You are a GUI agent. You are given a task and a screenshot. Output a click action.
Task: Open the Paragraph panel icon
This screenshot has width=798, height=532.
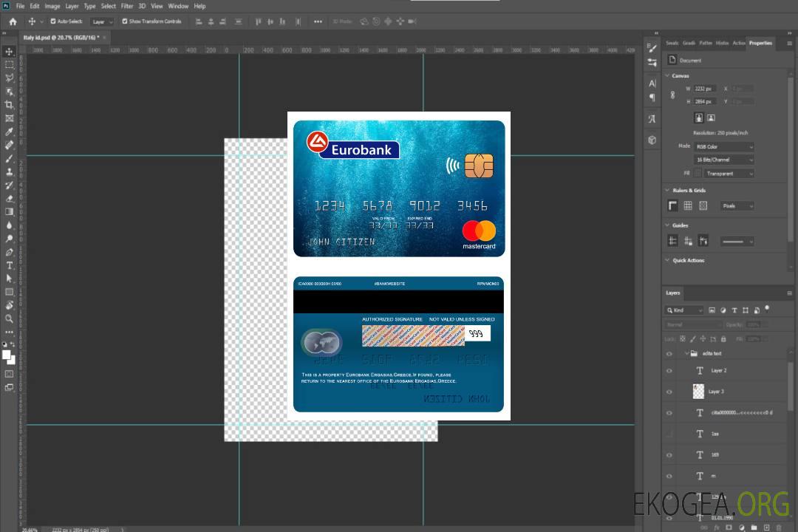click(x=652, y=98)
